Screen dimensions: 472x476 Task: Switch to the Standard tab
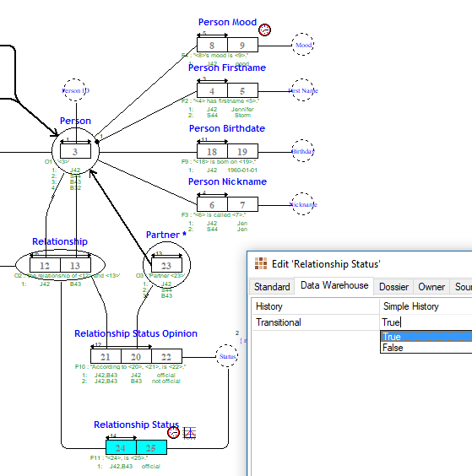[272, 287]
